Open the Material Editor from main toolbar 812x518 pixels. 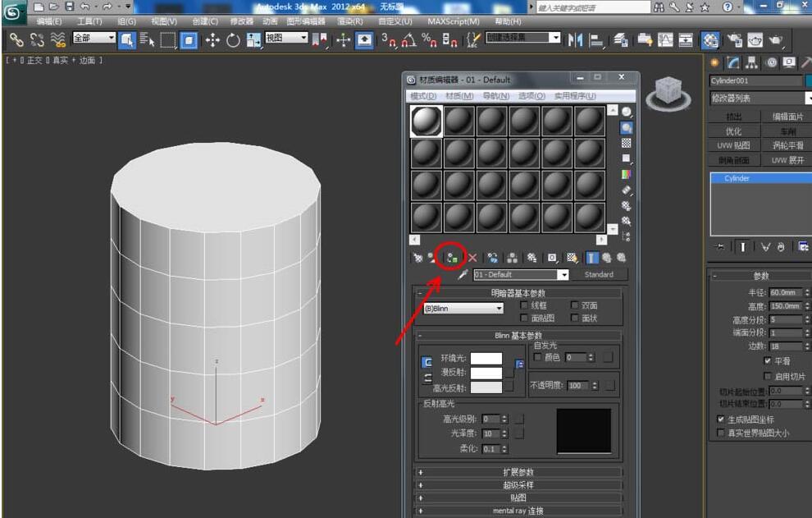coord(710,40)
